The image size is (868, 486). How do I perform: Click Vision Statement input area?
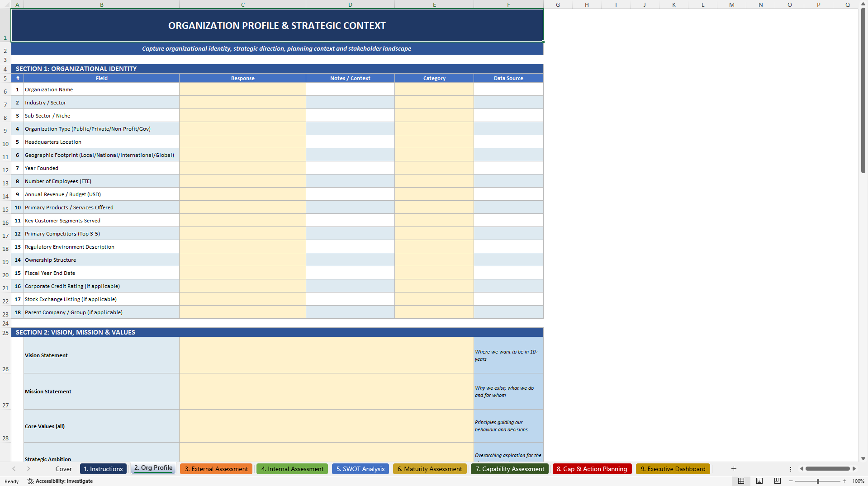(326, 355)
